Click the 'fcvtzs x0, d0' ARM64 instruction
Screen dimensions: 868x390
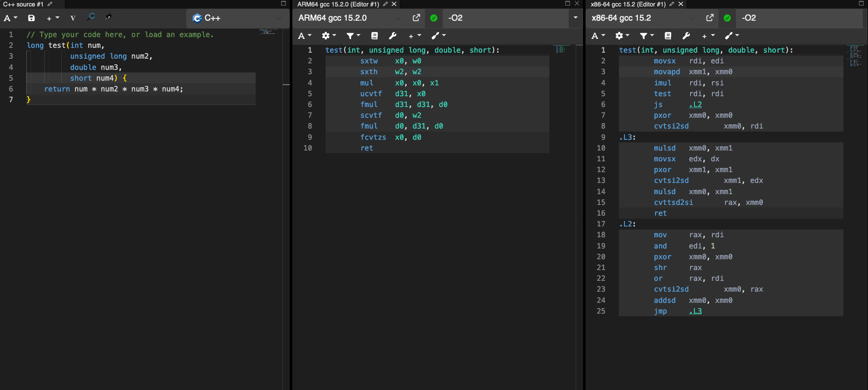(x=391, y=137)
